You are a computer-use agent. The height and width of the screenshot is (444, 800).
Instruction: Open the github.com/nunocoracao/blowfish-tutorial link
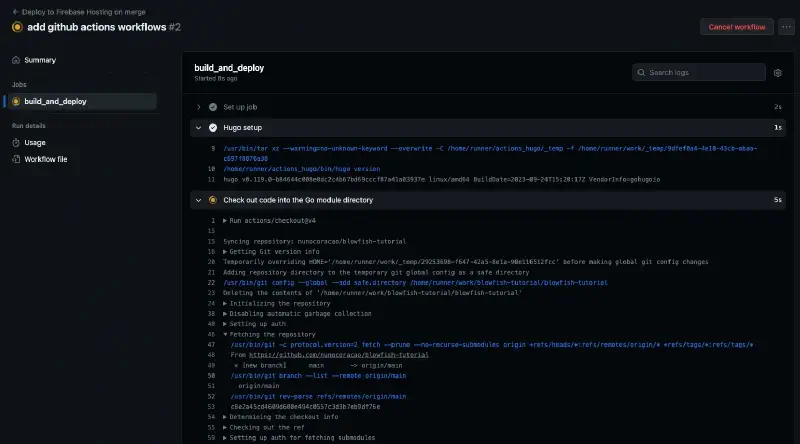339,355
